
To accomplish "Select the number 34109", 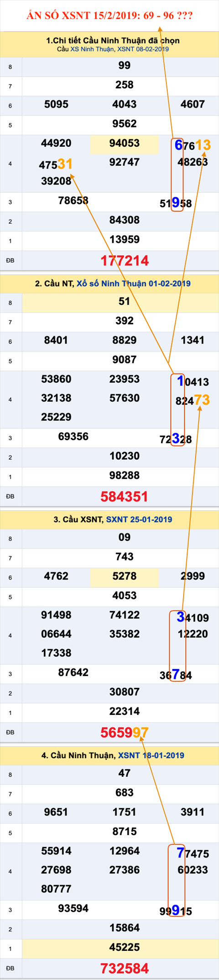I will pyautogui.click(x=193, y=617).
